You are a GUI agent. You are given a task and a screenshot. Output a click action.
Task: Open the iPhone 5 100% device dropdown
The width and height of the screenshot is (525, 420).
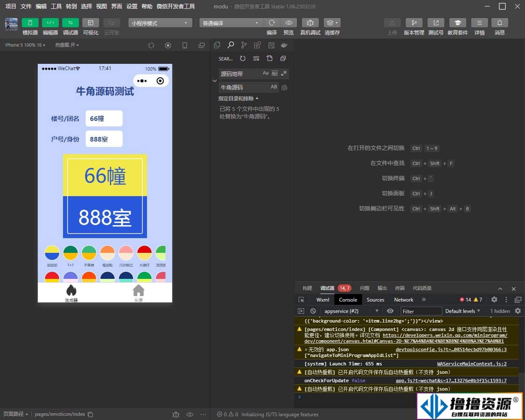pyautogui.click(x=25, y=45)
